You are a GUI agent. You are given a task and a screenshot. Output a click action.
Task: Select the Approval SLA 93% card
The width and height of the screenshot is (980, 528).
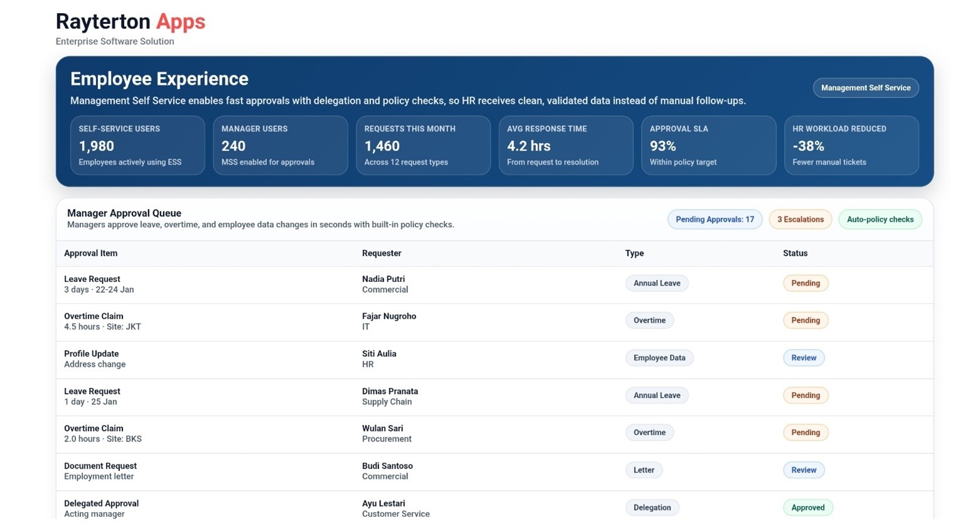(708, 145)
